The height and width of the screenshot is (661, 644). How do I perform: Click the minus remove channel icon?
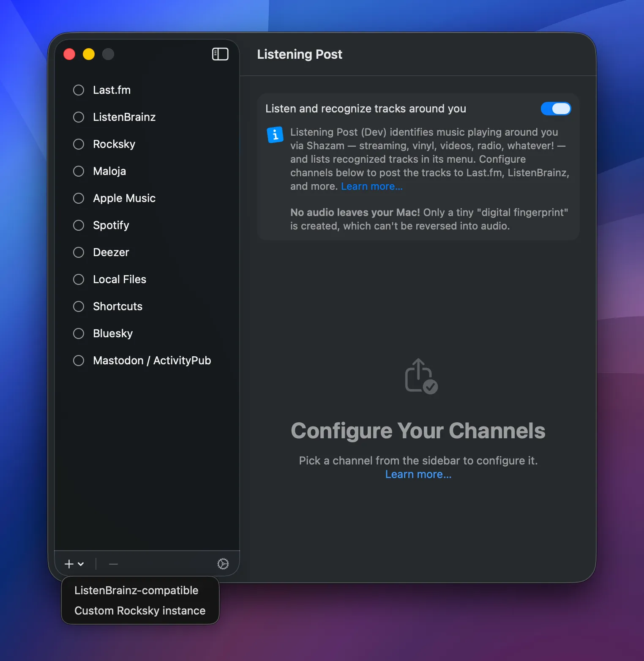113,564
